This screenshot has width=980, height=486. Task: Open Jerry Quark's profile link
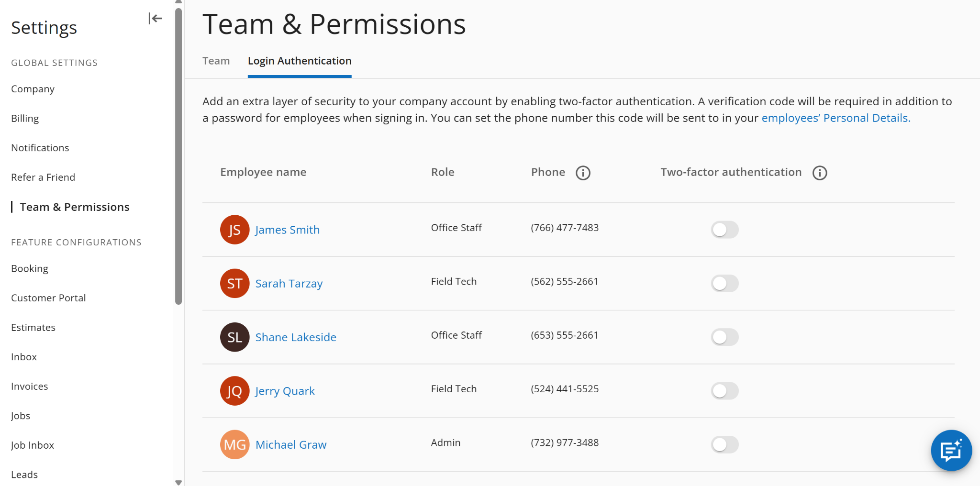point(285,391)
